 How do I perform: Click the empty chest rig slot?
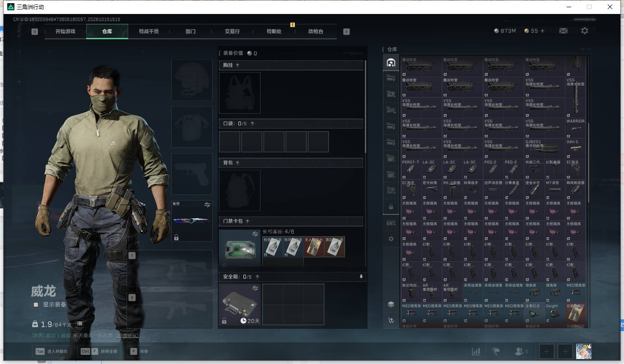(x=240, y=93)
